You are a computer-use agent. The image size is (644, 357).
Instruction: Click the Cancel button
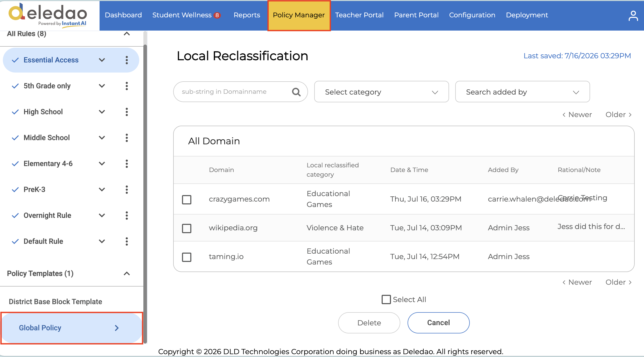(439, 323)
